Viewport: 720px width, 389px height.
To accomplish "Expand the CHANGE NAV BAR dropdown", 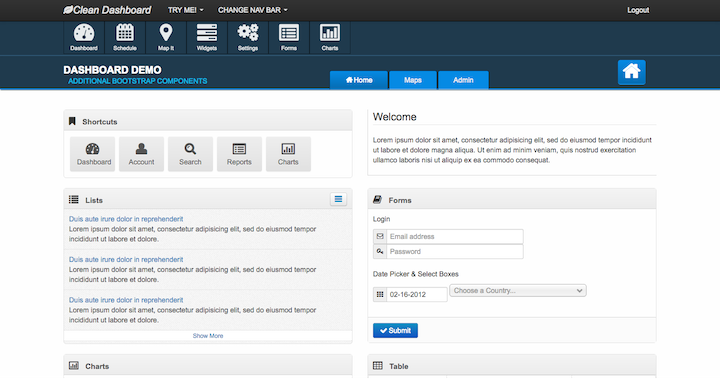I will (253, 10).
